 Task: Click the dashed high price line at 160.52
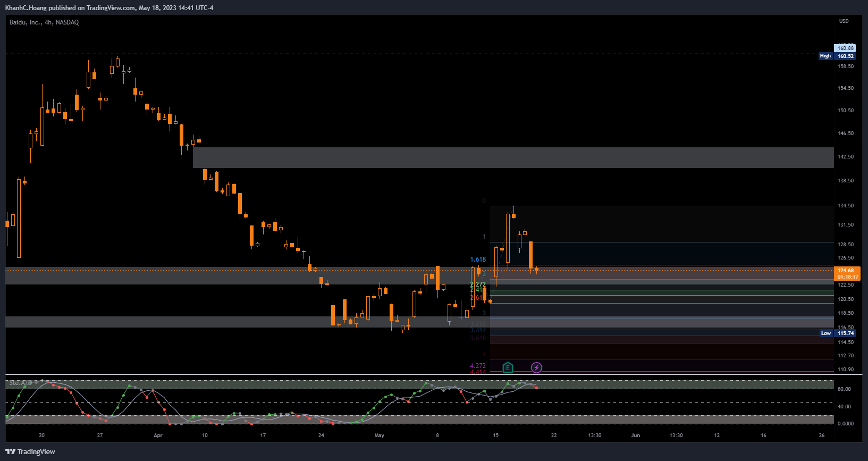pyautogui.click(x=412, y=54)
